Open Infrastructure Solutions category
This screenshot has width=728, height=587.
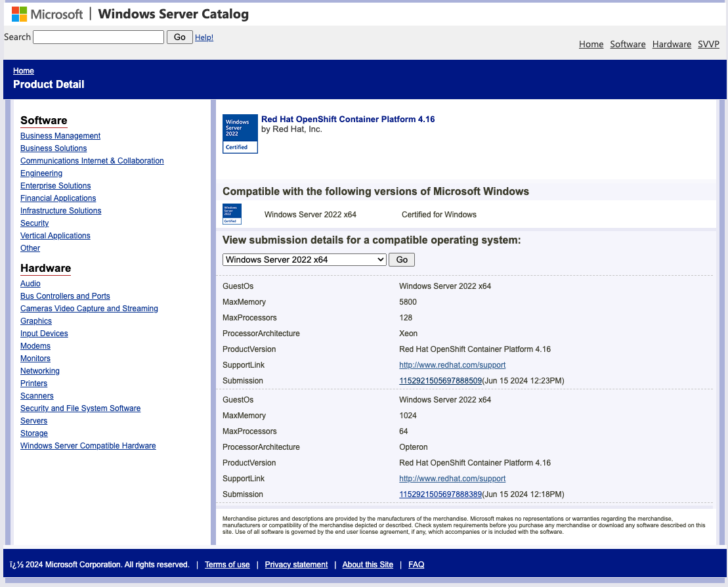(x=61, y=211)
